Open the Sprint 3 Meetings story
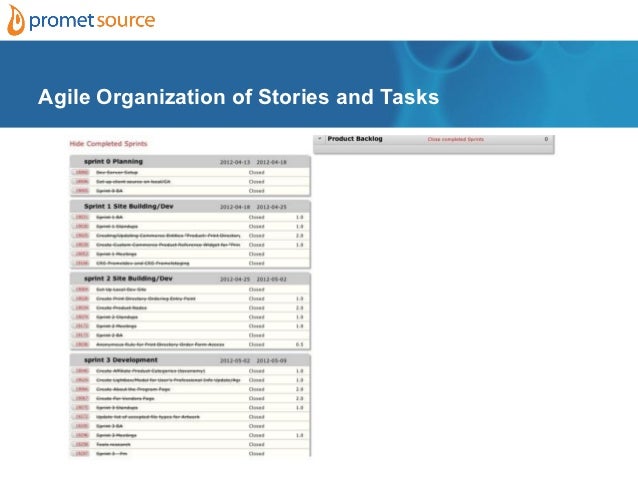 [116, 435]
